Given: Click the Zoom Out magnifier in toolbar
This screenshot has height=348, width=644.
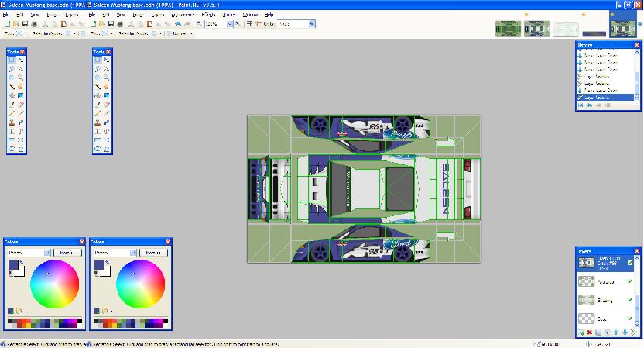Looking at the screenshot, I should (199, 24).
